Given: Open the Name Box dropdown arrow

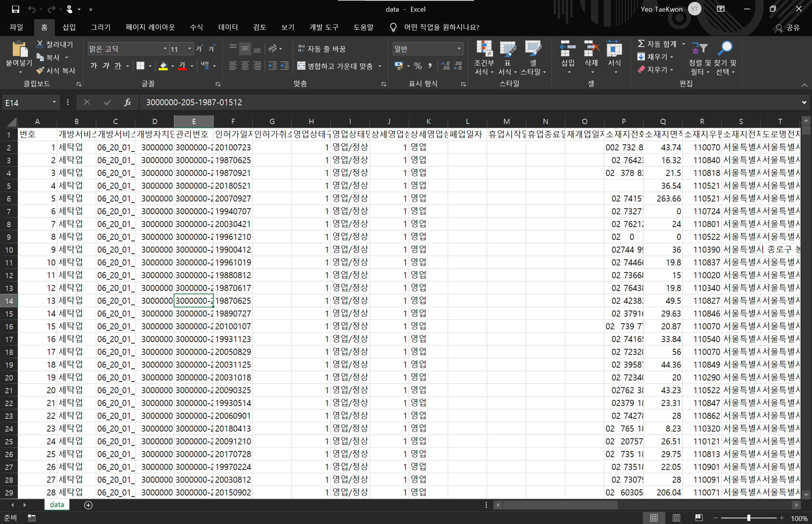Looking at the screenshot, I should click(x=54, y=102).
